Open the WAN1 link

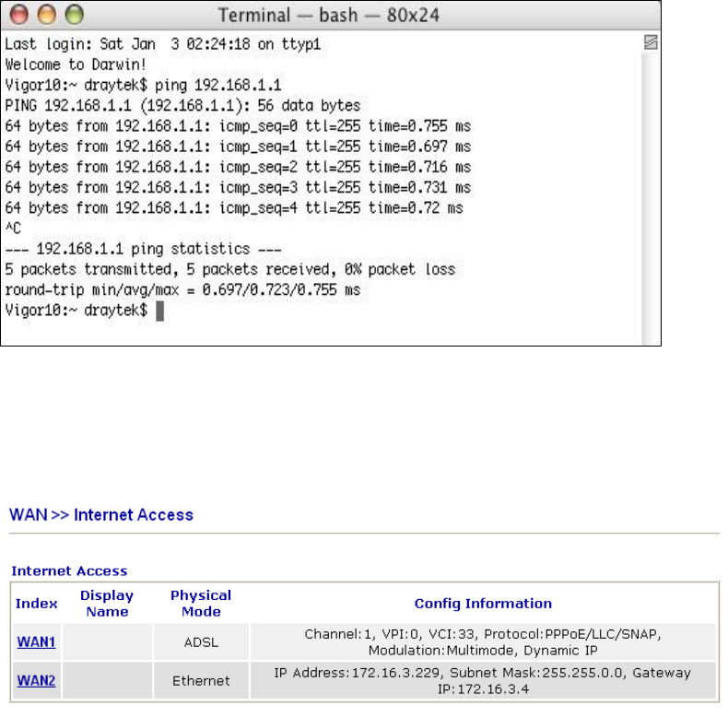(x=36, y=641)
